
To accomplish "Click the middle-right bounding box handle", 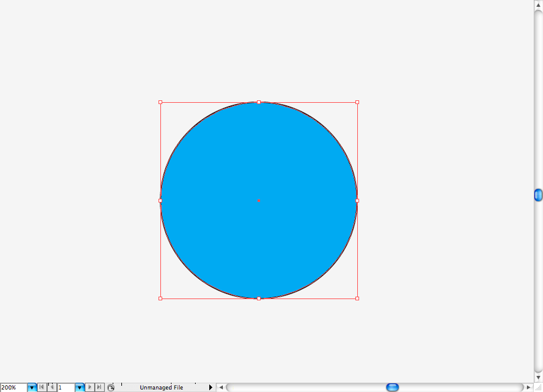I will (357, 201).
